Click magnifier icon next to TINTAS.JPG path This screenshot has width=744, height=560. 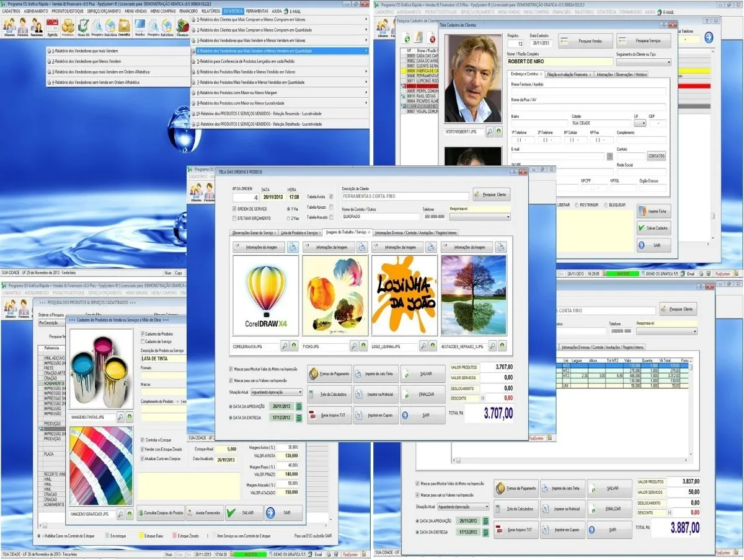[x=120, y=418]
